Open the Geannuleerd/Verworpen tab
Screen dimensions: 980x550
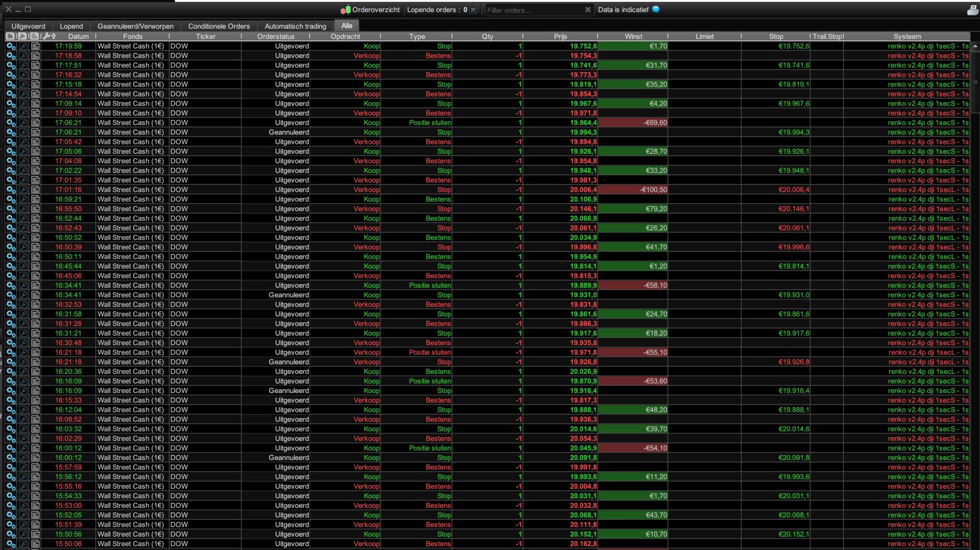(135, 26)
